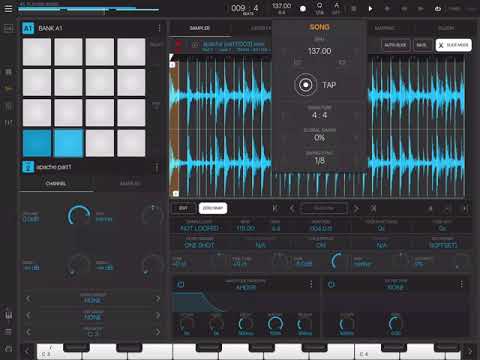Toggle the Slice Mode button
Viewport: 480px width, 360px height.
coord(453,45)
